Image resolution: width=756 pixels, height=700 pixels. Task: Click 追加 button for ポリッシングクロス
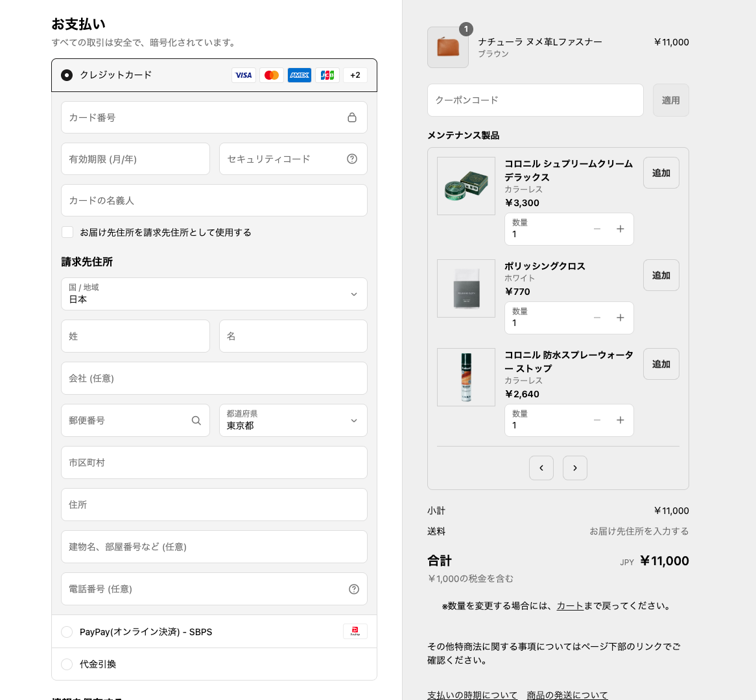pyautogui.click(x=661, y=275)
